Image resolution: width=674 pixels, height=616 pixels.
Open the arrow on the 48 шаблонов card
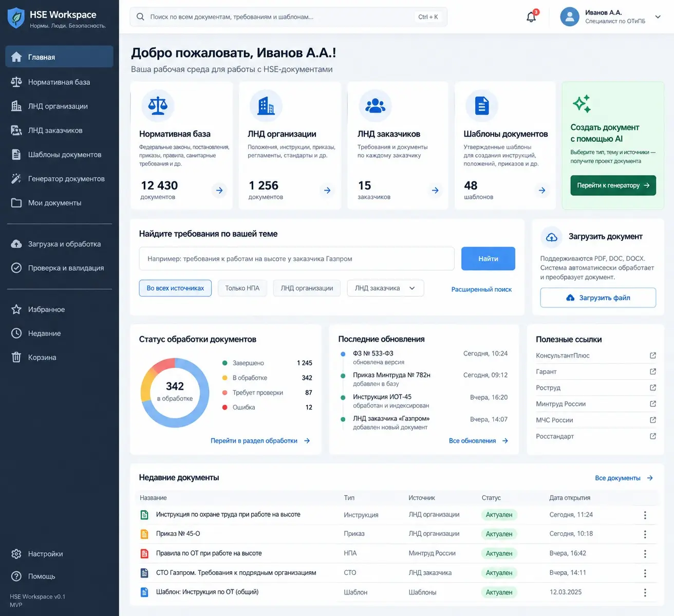point(542,191)
